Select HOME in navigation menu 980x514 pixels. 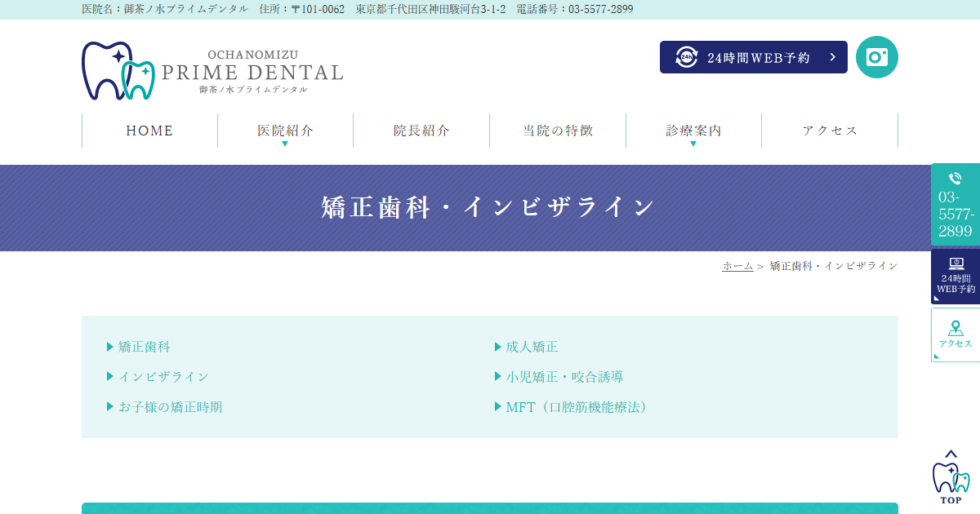pyautogui.click(x=149, y=131)
